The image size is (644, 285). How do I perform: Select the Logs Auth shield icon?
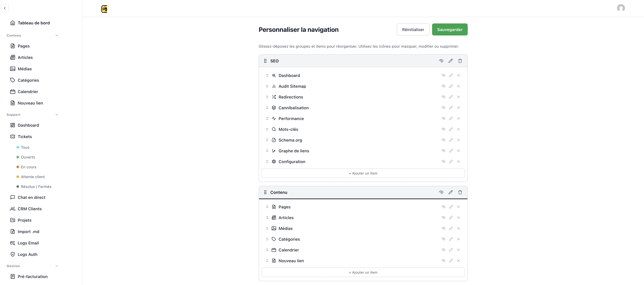[13, 254]
